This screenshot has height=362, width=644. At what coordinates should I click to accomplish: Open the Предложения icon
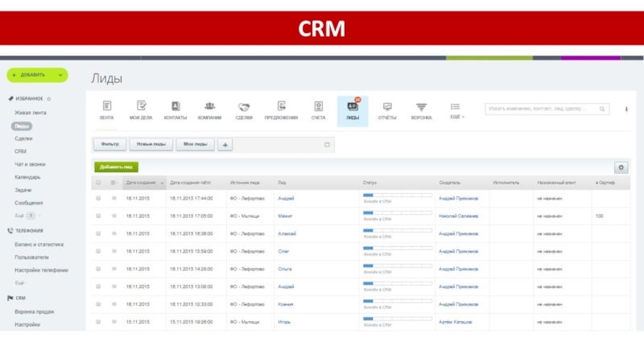click(281, 107)
